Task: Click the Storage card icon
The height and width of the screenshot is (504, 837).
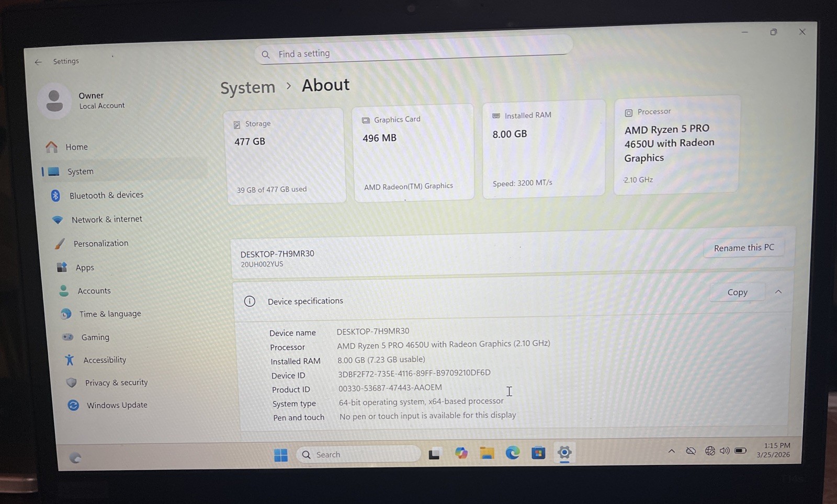Action: (x=237, y=125)
